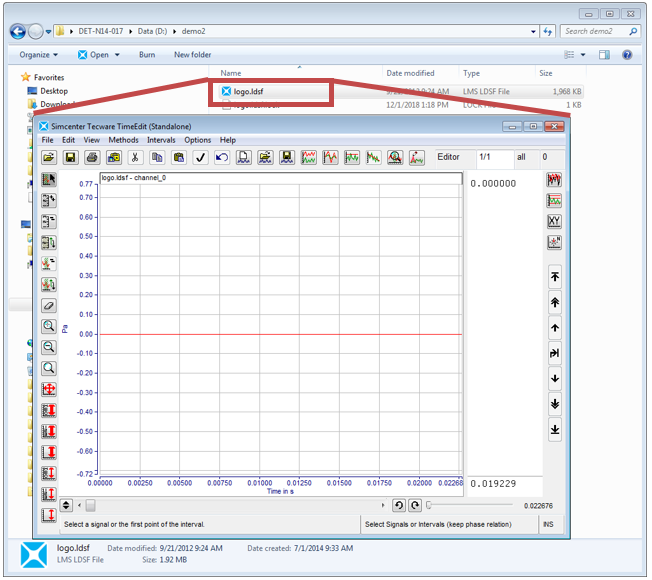The height and width of the screenshot is (580, 652).
Task: Open the View menu in TimeEdit
Action: pos(91,140)
